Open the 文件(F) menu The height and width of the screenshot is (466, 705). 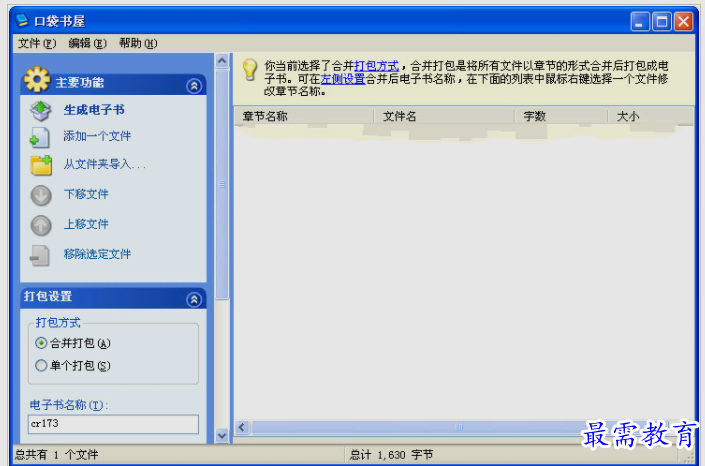coord(37,43)
